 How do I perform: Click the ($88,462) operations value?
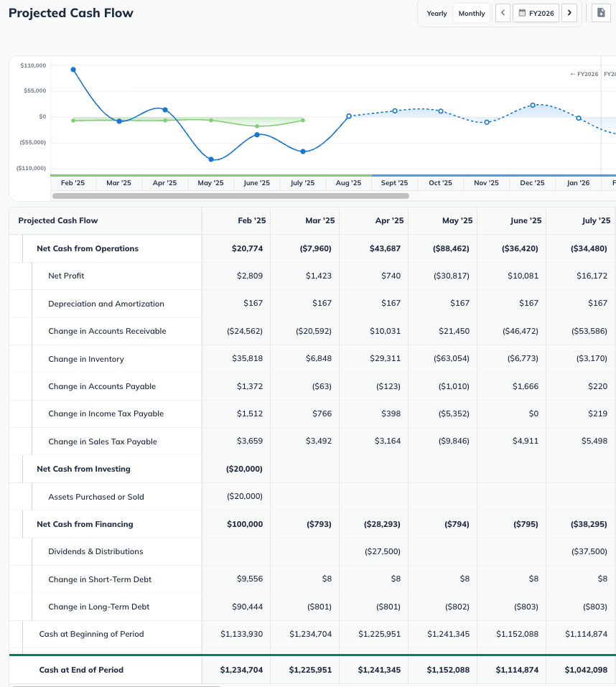point(451,248)
